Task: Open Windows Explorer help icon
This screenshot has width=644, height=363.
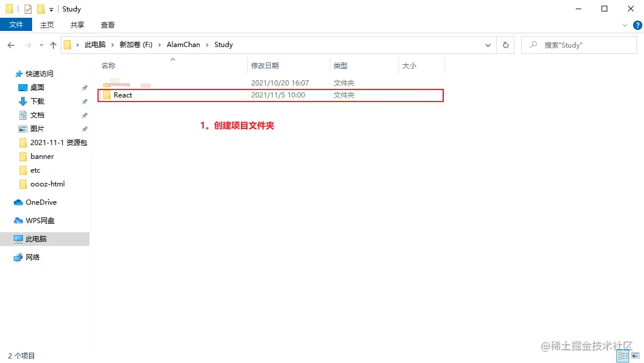Action: pos(638,25)
